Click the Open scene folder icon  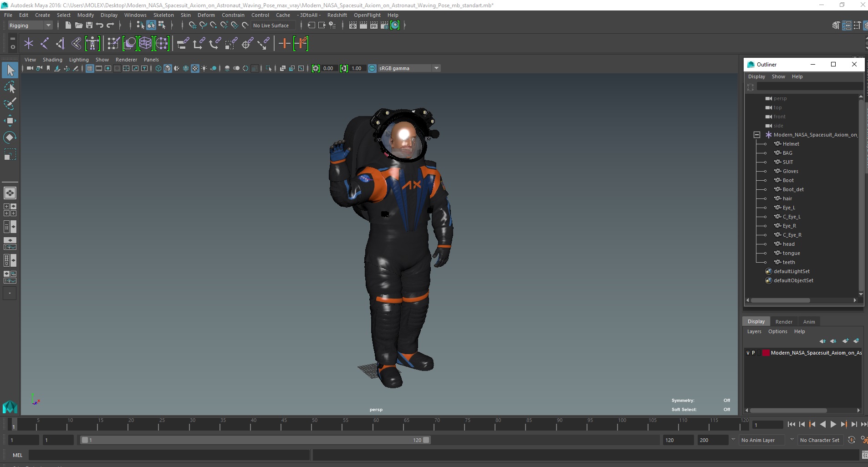coord(79,25)
